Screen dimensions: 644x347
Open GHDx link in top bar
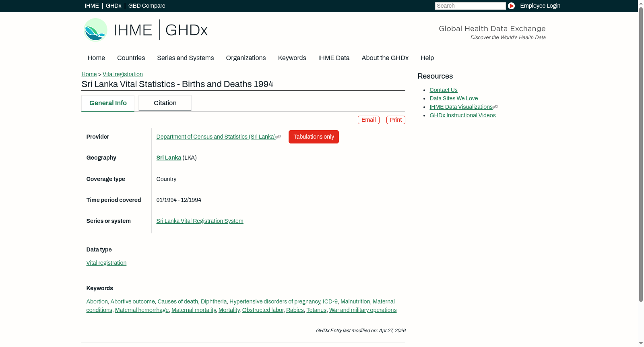(x=114, y=6)
